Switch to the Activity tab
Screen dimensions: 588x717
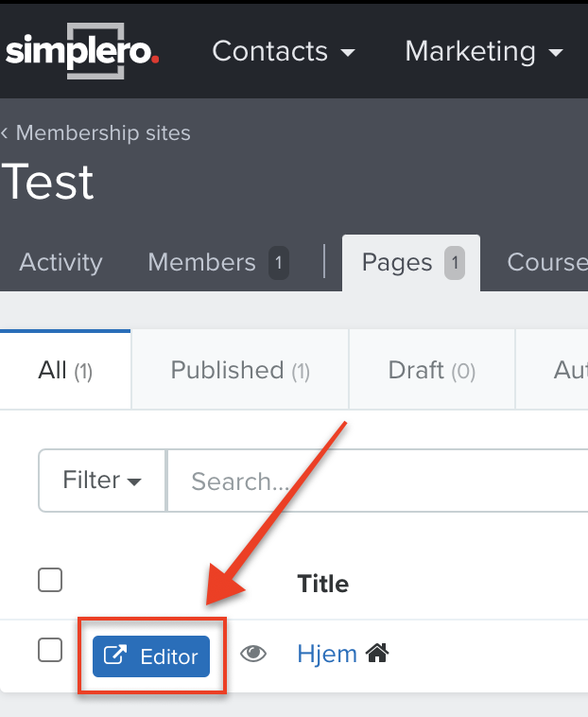(61, 262)
